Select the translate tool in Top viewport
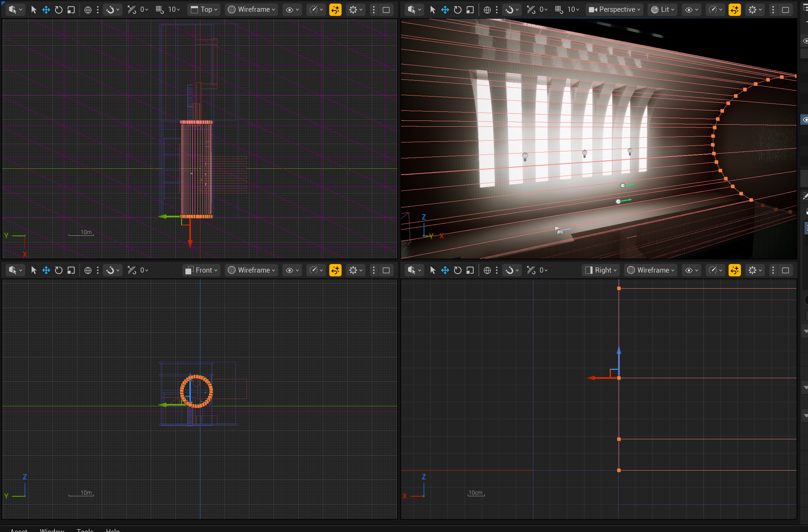808x532 pixels. coord(46,10)
